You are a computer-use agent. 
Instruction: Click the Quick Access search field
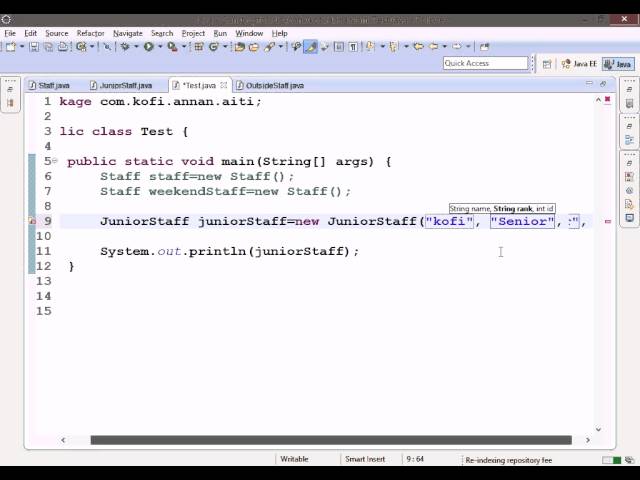click(x=485, y=63)
